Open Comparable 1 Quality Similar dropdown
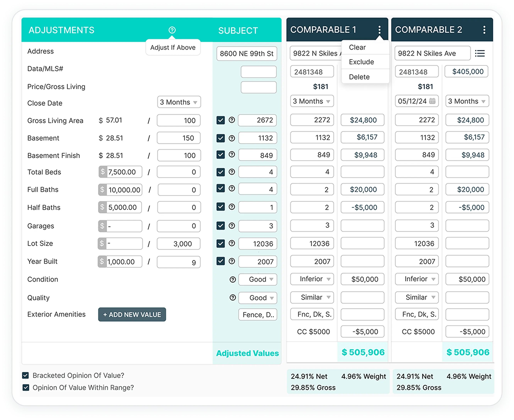Viewport: 514px width, 420px height. pos(312,297)
